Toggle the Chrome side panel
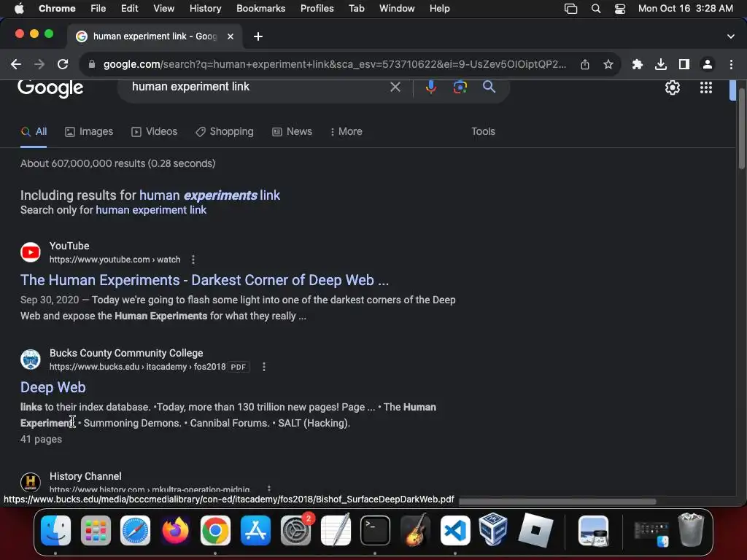The image size is (747, 560). click(x=684, y=64)
